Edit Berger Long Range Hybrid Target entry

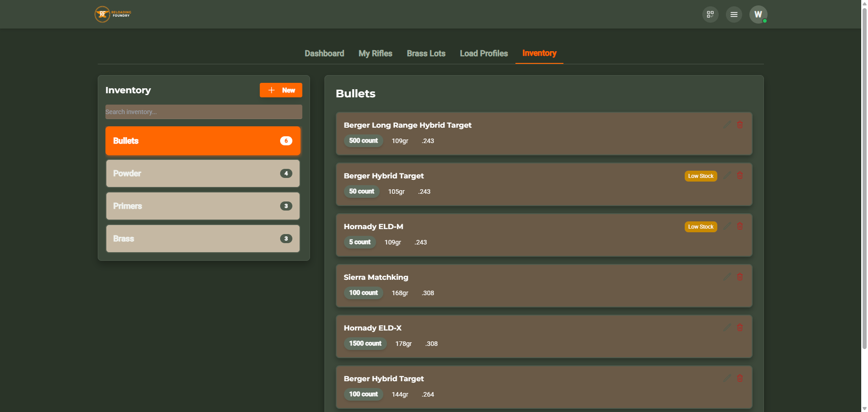point(727,124)
